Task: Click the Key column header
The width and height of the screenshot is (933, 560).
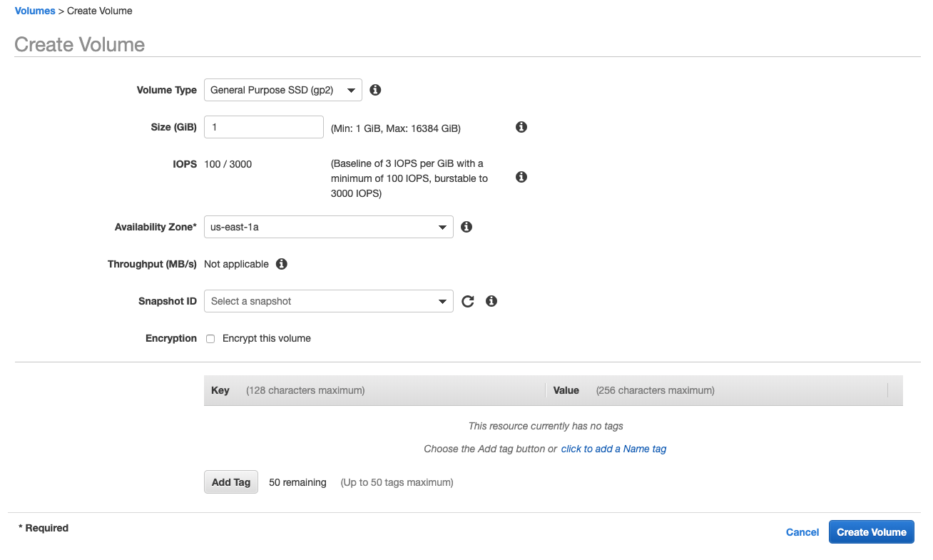Action: (220, 390)
